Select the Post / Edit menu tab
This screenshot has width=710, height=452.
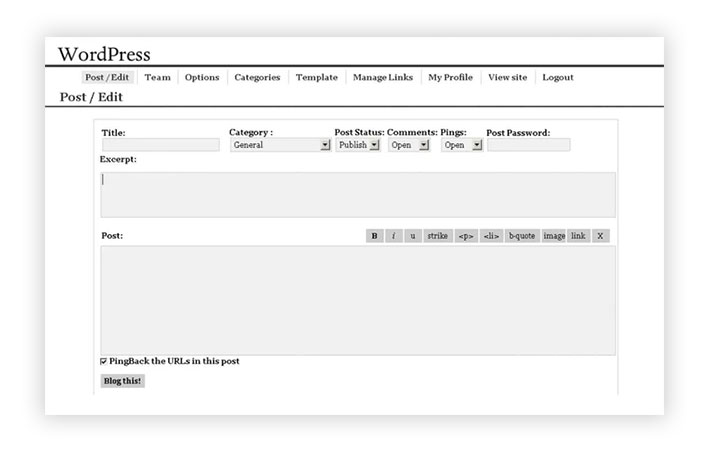107,77
